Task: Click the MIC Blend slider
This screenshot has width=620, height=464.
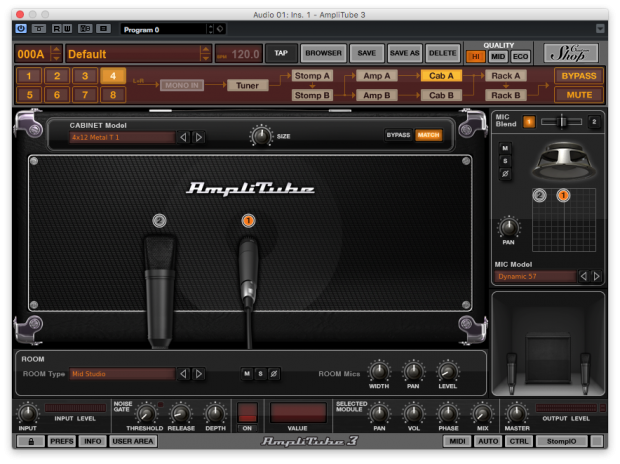Action: [561, 122]
